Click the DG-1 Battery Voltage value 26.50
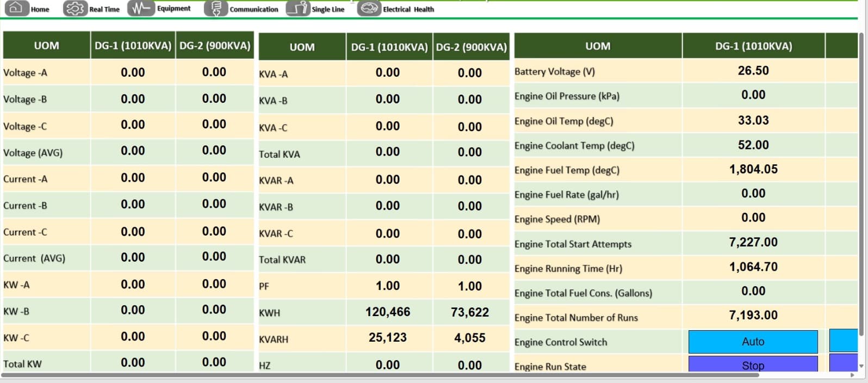This screenshot has height=383, width=868. pyautogui.click(x=753, y=71)
